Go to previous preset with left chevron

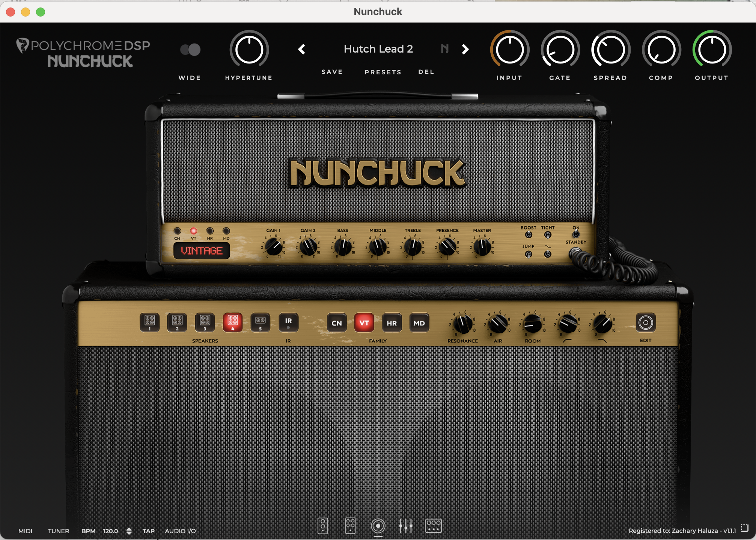(x=302, y=49)
